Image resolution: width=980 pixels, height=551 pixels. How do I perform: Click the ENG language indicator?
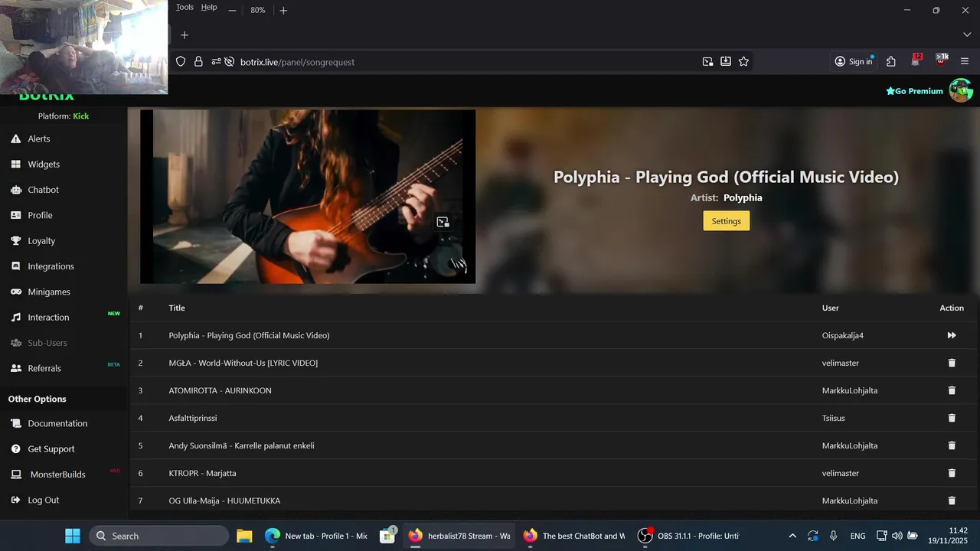[858, 536]
